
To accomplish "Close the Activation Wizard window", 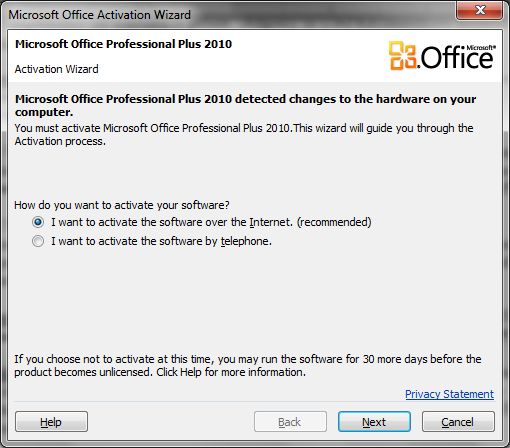I will tap(480, 11).
